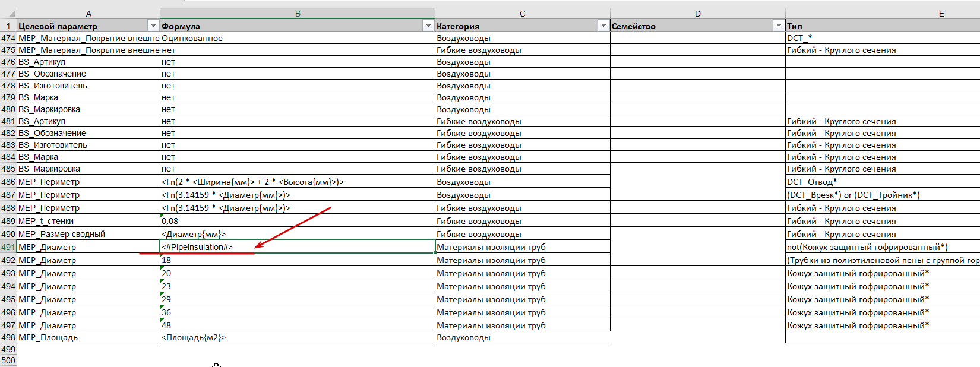Select empty Семейство cell in row 491

point(698,247)
